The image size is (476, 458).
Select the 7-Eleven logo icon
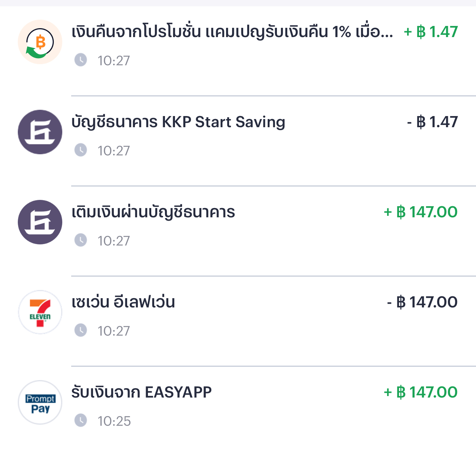(40, 312)
